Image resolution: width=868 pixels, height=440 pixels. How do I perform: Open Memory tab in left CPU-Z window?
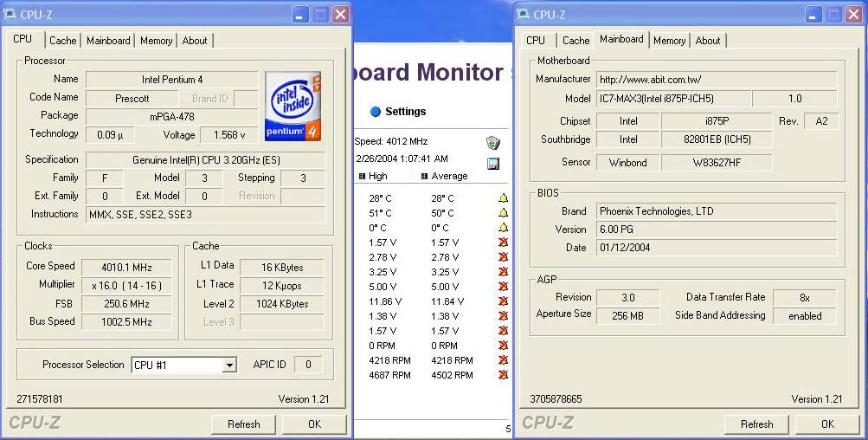156,41
